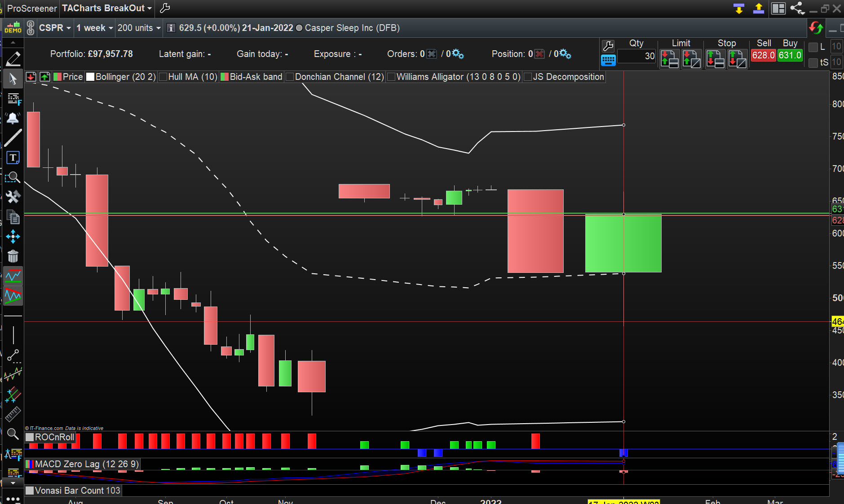Viewport: 844px width, 504px height.
Task: Click the magnifying glass search icon
Action: 13,434
